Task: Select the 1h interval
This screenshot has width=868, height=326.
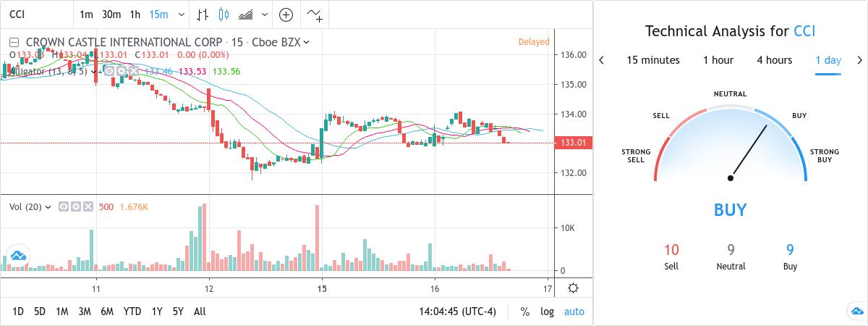Action: pos(135,14)
